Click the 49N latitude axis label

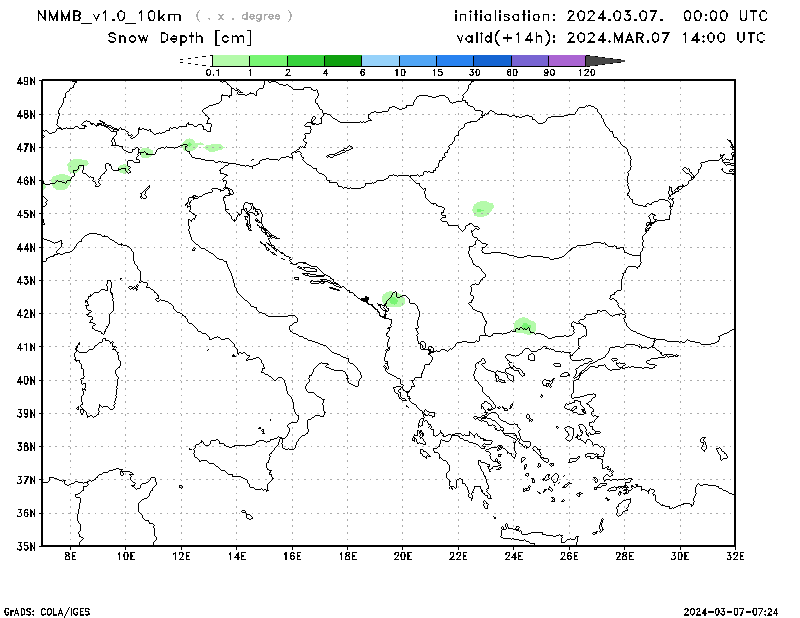[x=25, y=81]
